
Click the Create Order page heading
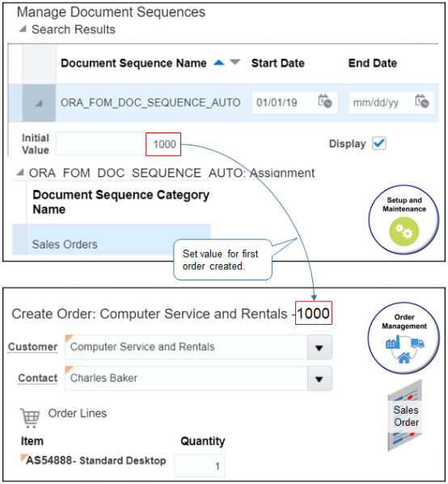[x=171, y=314]
